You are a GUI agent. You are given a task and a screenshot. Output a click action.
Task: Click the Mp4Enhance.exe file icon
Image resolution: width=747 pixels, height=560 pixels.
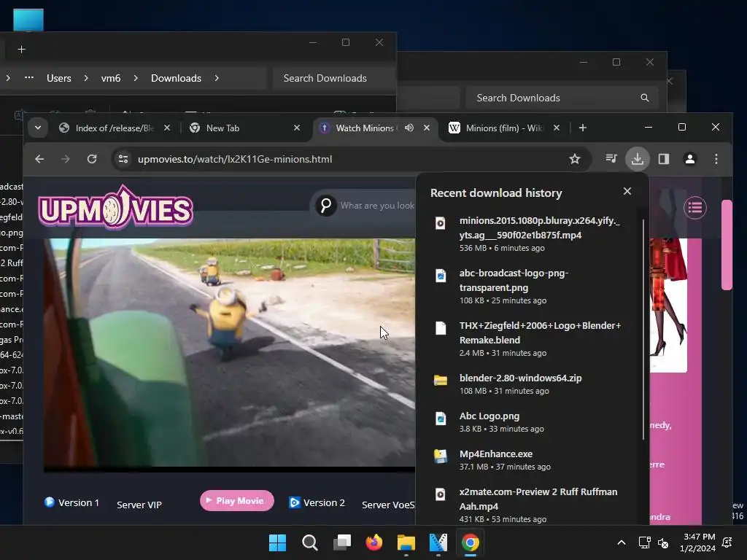tap(440, 456)
